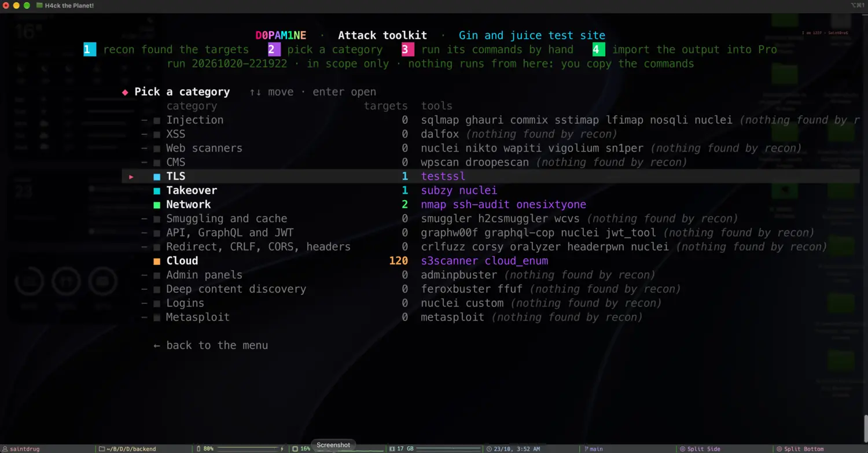The height and width of the screenshot is (453, 868).
Task: Click the gray square marker beside Metasploit
Action: (157, 318)
